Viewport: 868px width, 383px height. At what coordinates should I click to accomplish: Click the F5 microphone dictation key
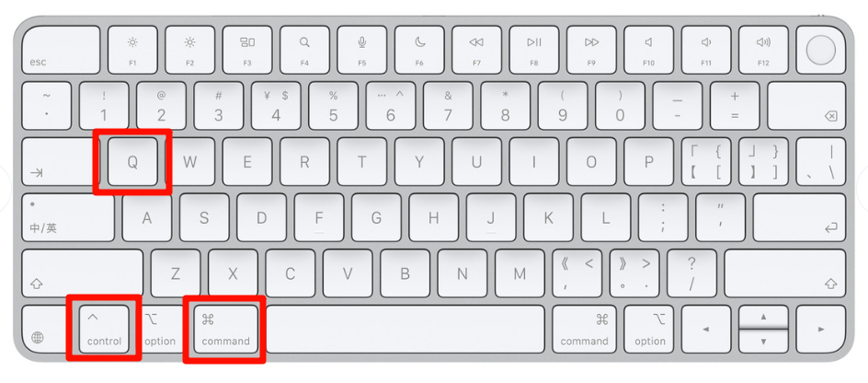(362, 50)
